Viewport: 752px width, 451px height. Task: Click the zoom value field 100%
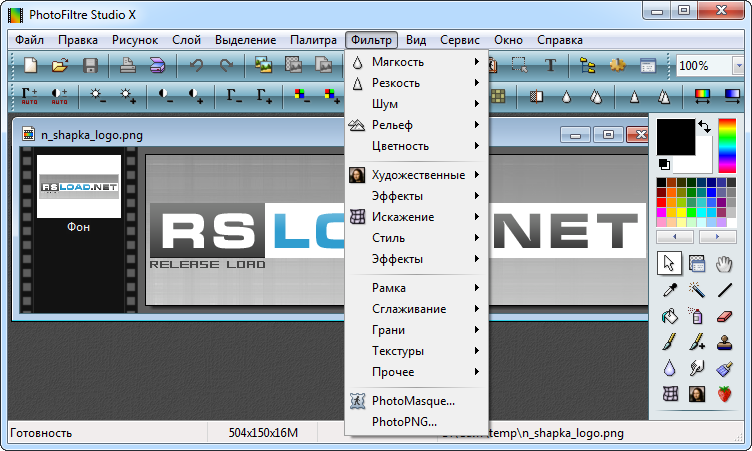point(704,66)
